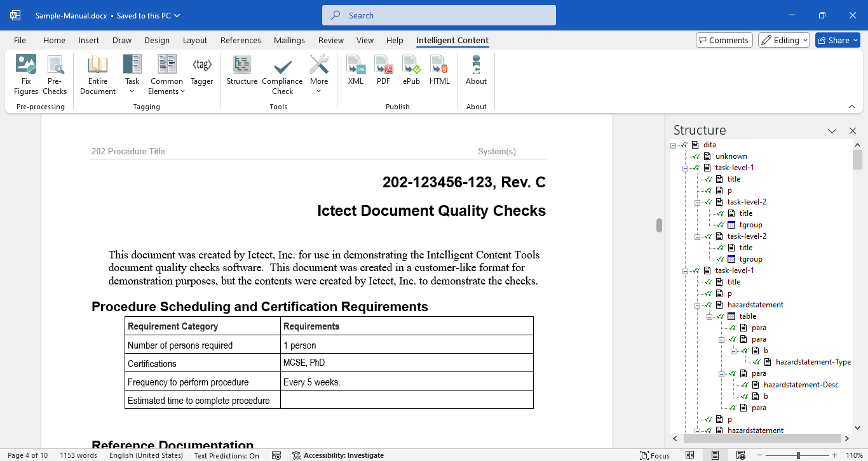This screenshot has width=868, height=461.
Task: Open the Comments panel
Action: click(724, 39)
